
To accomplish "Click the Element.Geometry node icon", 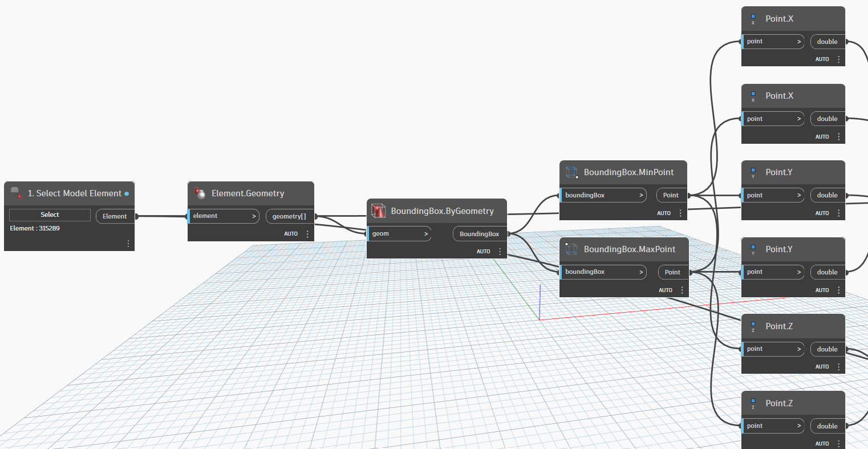I will point(200,193).
